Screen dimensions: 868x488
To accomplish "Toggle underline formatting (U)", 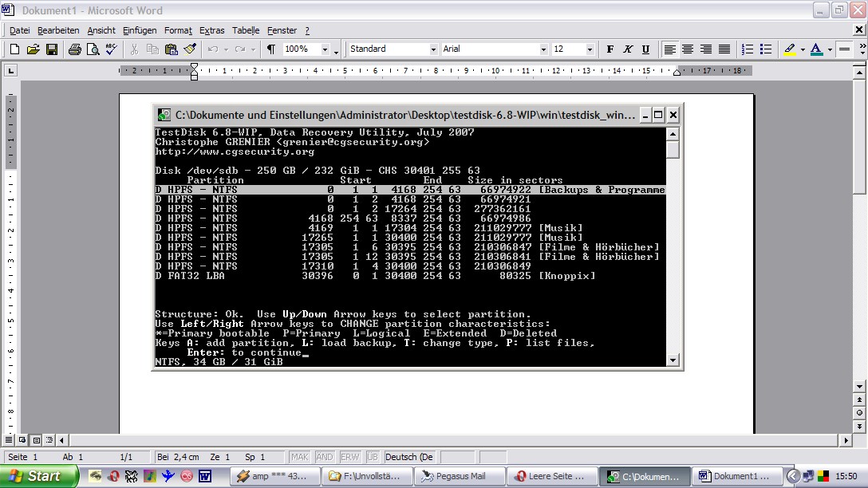I will 645,49.
